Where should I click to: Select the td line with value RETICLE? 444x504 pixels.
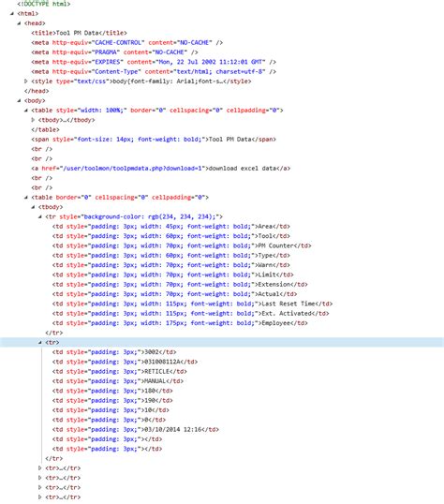click(120, 371)
